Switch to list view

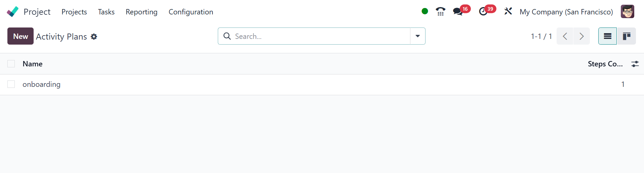pyautogui.click(x=607, y=36)
